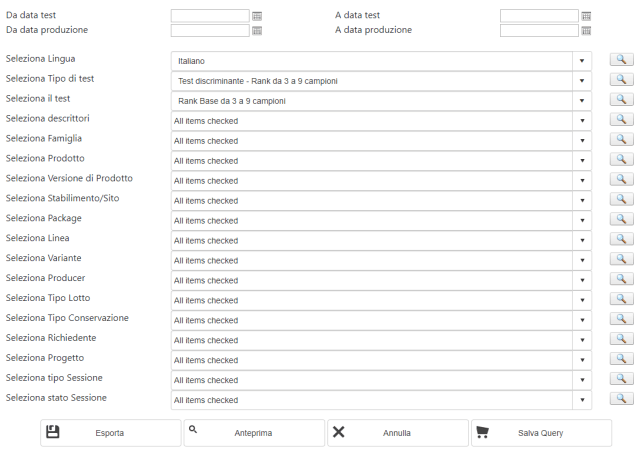Click the Salva Query button

[x=541, y=433]
